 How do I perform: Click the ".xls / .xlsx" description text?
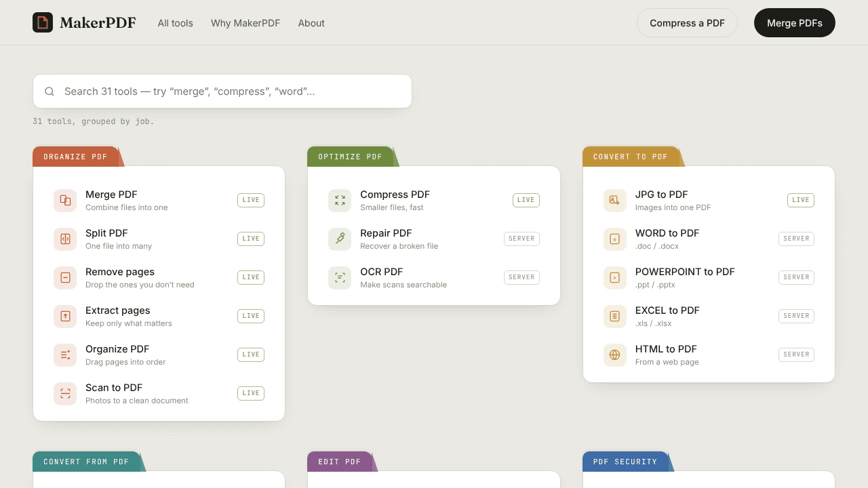(654, 323)
